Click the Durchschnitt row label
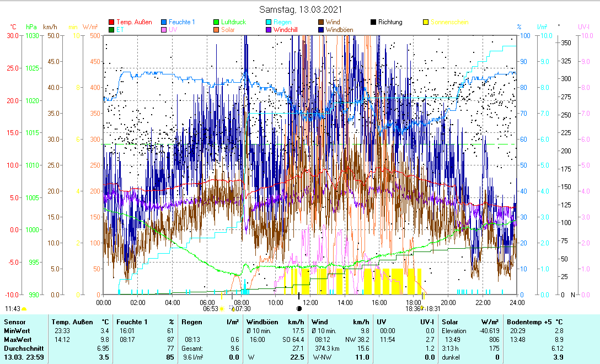The image size is (600, 364). pyautogui.click(x=21, y=349)
